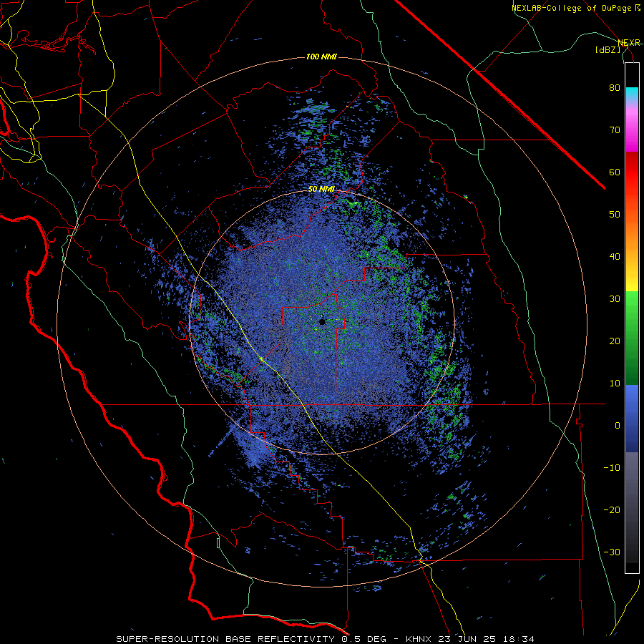Click the 20 value on the dBZ scale

coord(615,341)
